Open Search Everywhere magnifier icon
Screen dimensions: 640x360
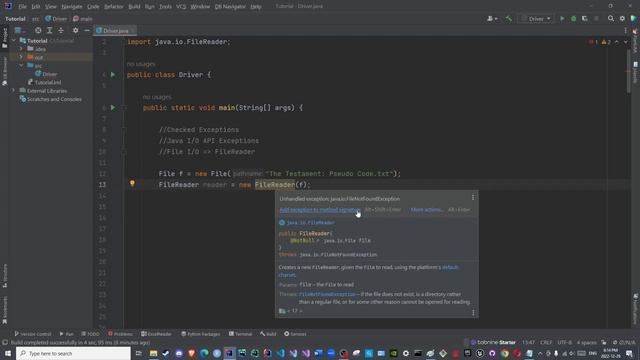click(x=611, y=19)
